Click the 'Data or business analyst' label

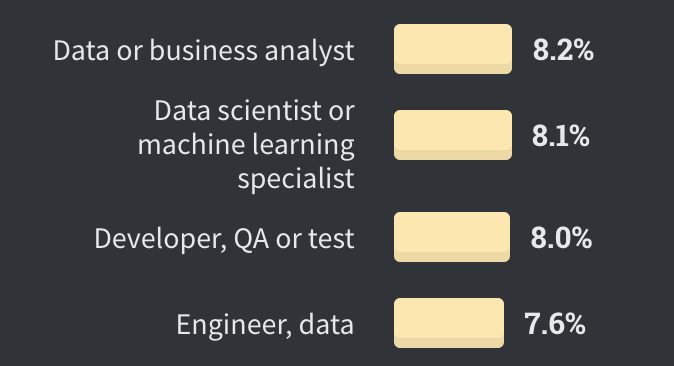coord(204,51)
